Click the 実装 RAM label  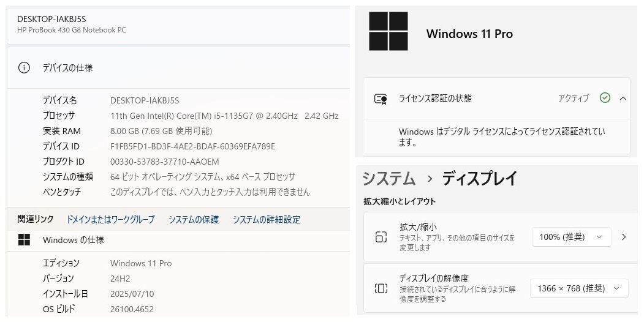click(62, 131)
